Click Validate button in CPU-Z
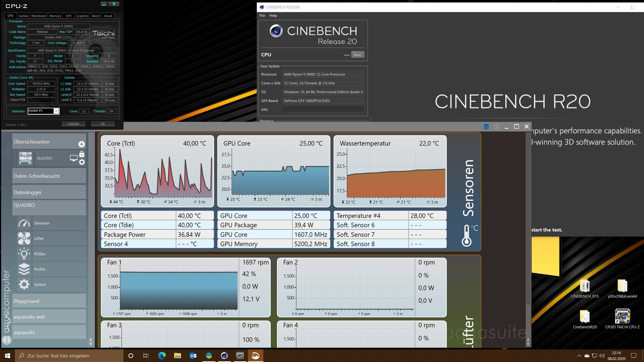Screen dimensions: 644x362 (x=73, y=124)
